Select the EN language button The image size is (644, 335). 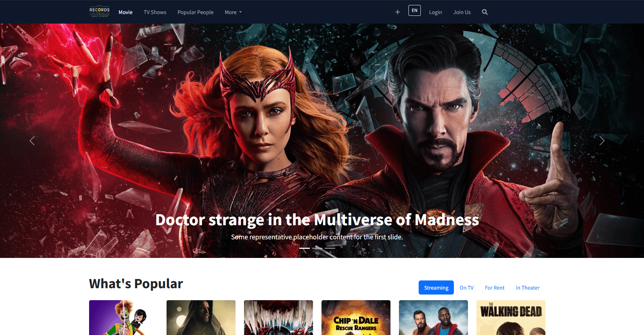414,11
